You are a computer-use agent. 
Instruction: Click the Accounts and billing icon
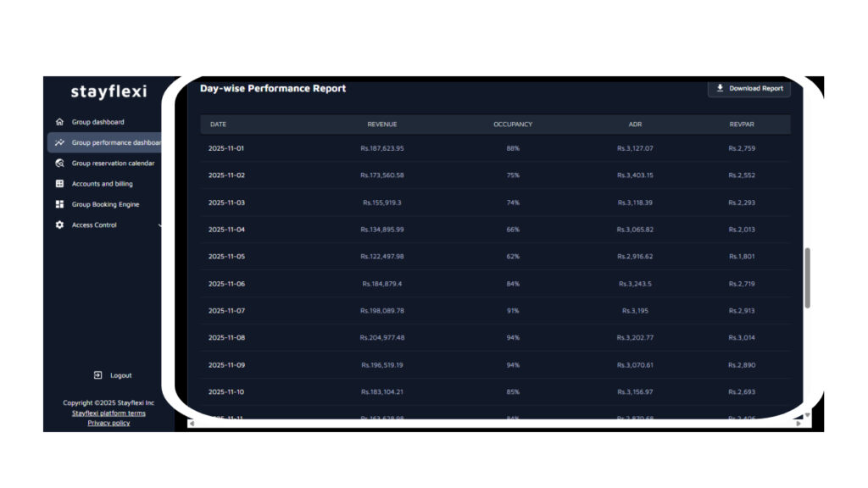coord(59,184)
